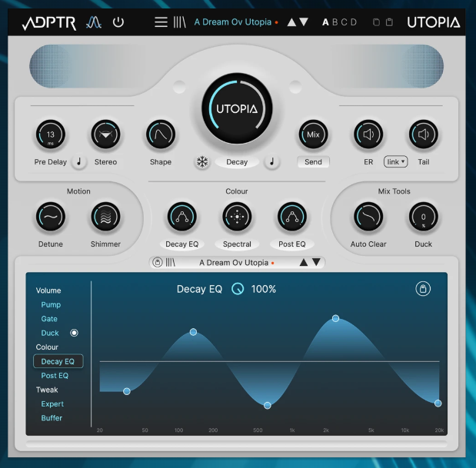Open Post EQ editor via its label button
The image size is (476, 468).
292,244
